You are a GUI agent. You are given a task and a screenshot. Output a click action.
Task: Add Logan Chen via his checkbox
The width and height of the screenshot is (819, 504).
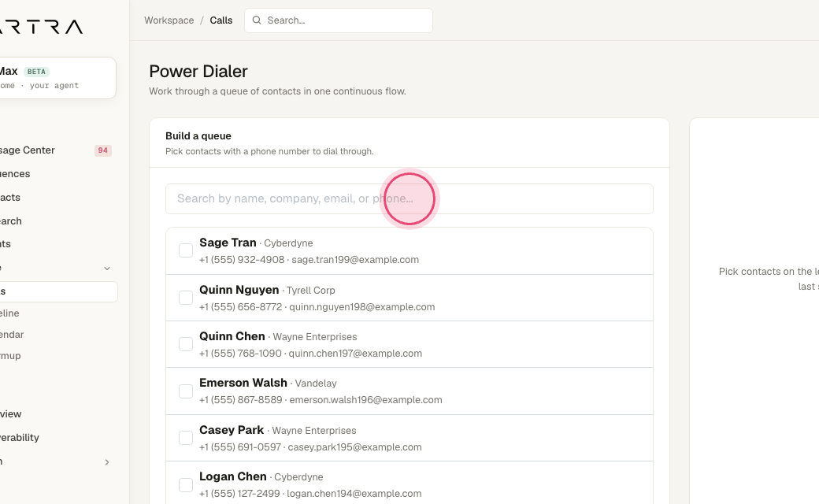(186, 484)
